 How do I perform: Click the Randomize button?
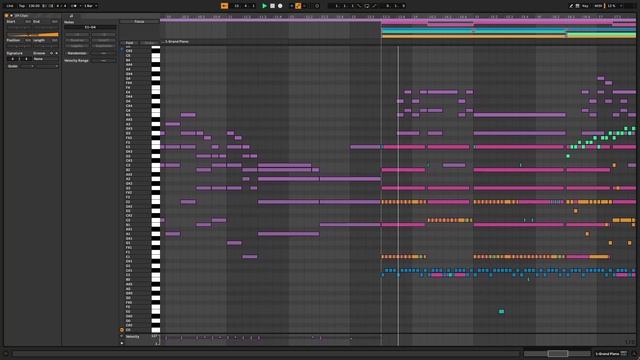point(77,53)
